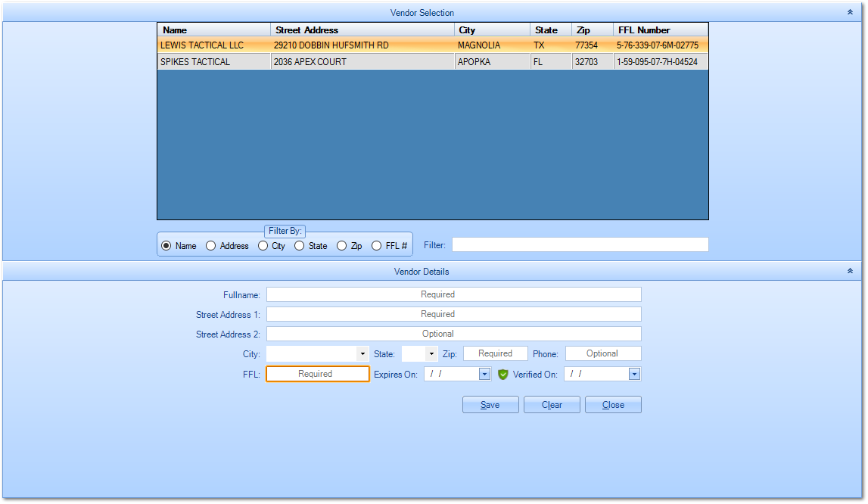The height and width of the screenshot is (504, 868).
Task: Click the Street Address 1 input field
Action: (454, 314)
